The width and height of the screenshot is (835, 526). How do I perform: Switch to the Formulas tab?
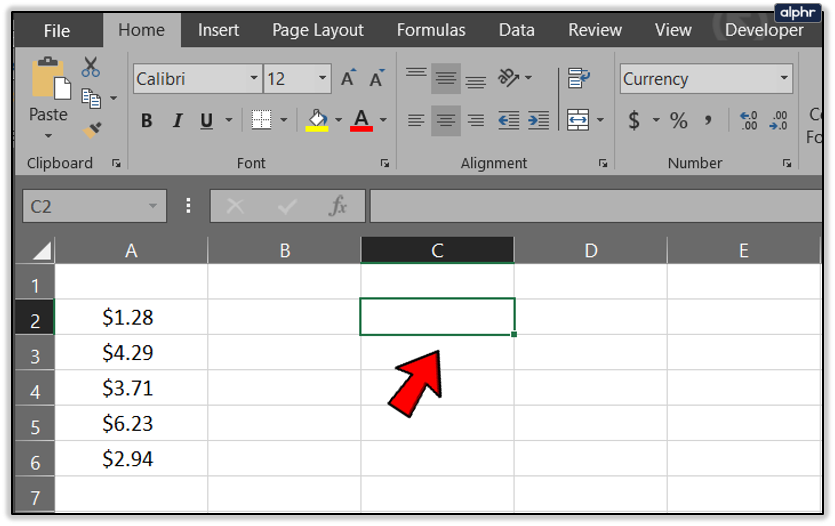[431, 30]
